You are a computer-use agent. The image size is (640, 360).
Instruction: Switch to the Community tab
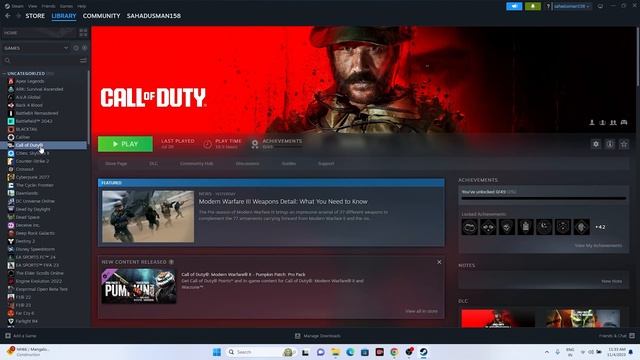(101, 16)
